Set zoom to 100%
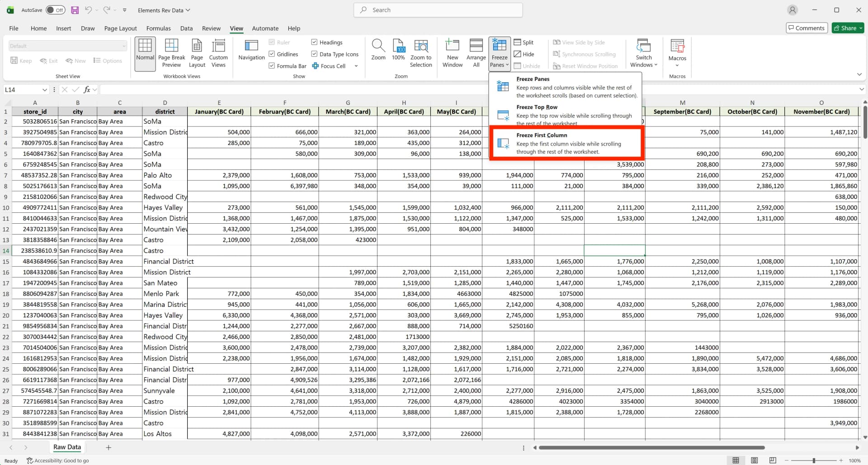 398,53
